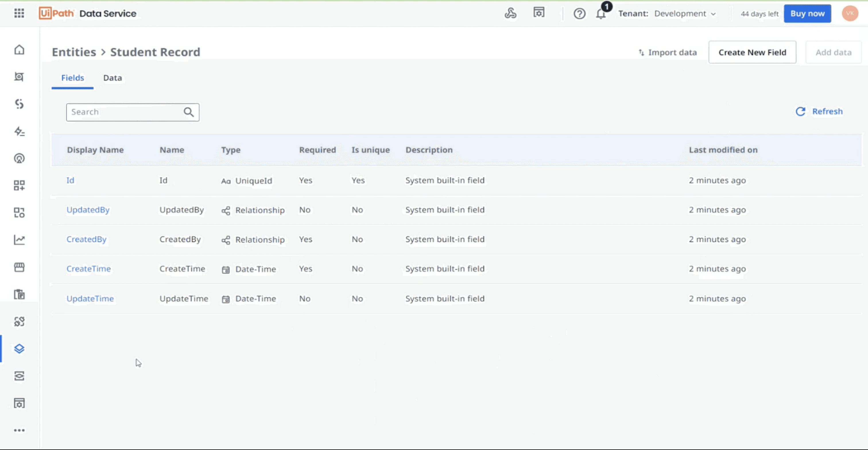This screenshot has width=868, height=450.
Task: Click the analytics chart sidebar icon
Action: pyautogui.click(x=19, y=240)
